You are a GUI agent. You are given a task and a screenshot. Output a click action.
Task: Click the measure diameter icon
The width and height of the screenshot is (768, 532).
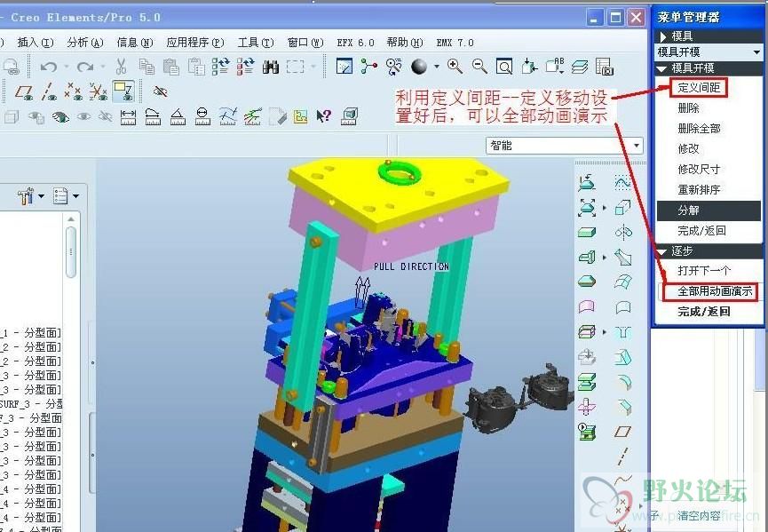202,116
